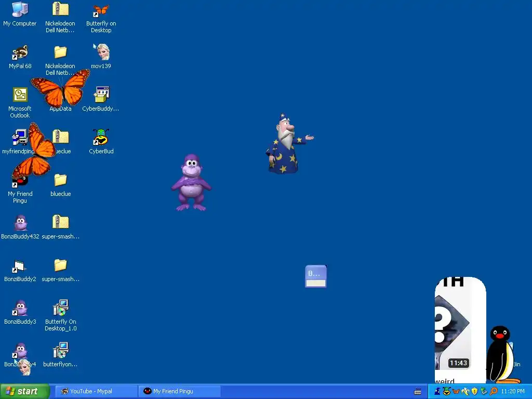Click the purple Bonzi gorilla character
This screenshot has width=532, height=399.
191,182
